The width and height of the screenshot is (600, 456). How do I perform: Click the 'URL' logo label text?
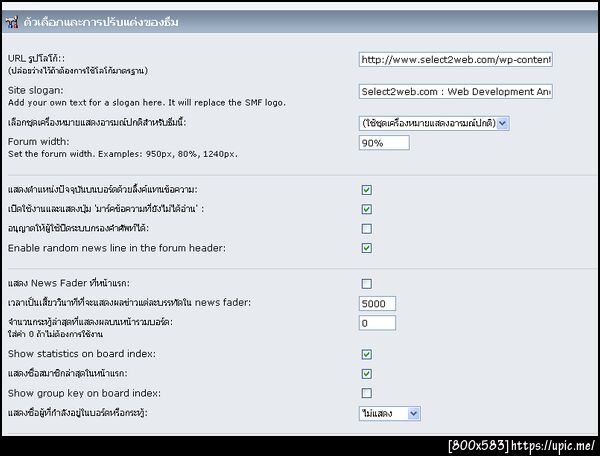(x=36, y=59)
